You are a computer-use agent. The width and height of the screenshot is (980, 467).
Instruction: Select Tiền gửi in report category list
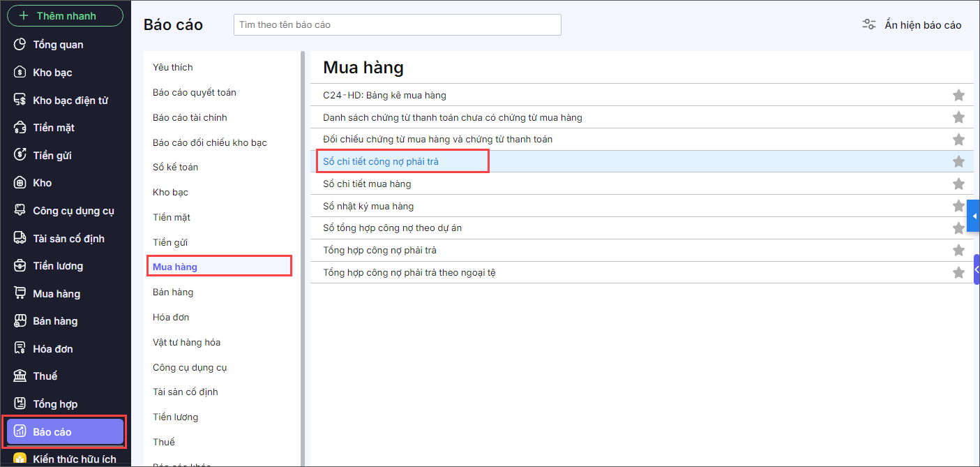coord(170,242)
